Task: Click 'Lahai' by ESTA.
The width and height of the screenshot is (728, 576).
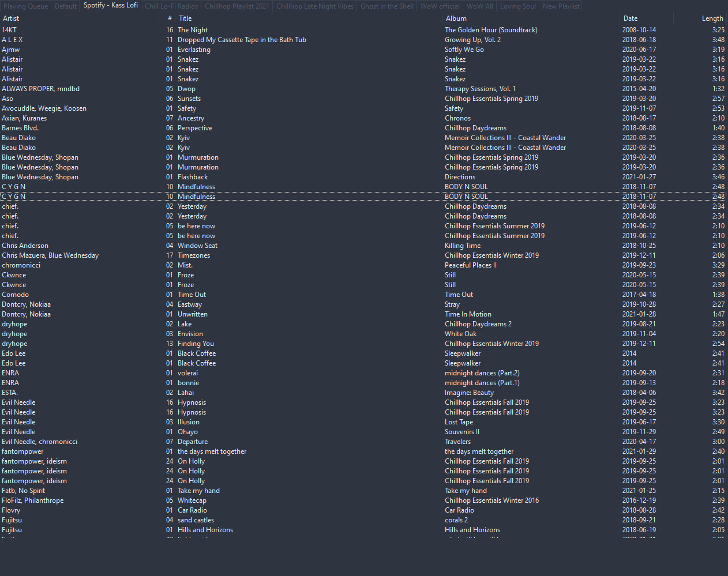Action: pyautogui.click(x=186, y=393)
